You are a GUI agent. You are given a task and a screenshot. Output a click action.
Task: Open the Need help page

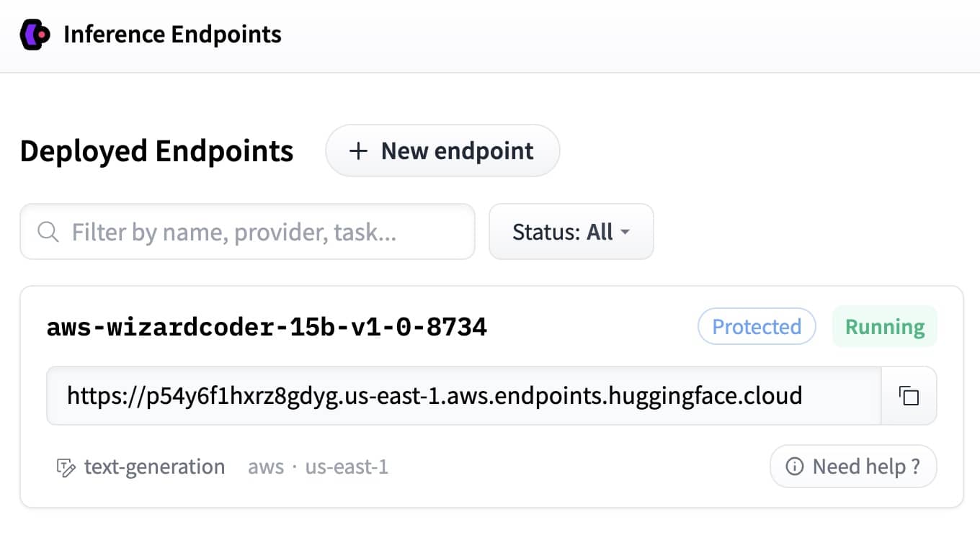pos(853,467)
